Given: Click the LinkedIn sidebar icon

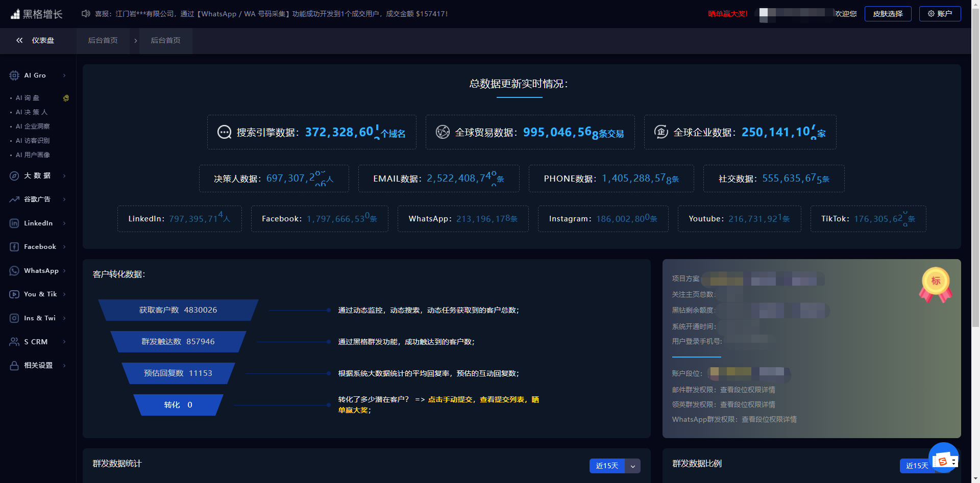Looking at the screenshot, I should tap(14, 223).
